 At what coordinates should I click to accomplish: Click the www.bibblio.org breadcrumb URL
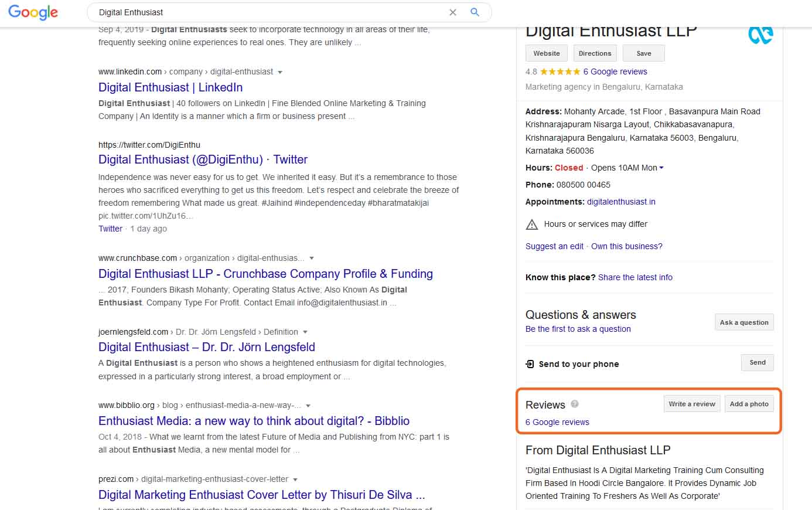click(x=127, y=405)
